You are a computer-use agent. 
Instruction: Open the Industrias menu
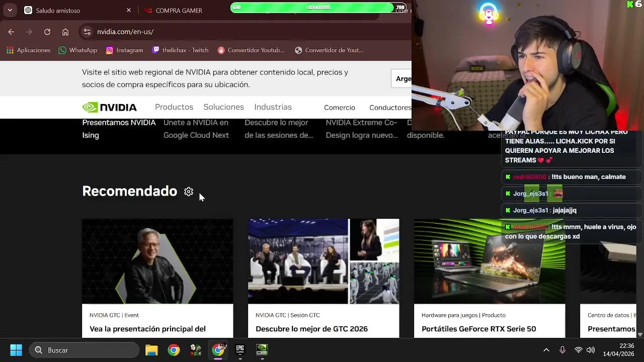[x=273, y=107]
